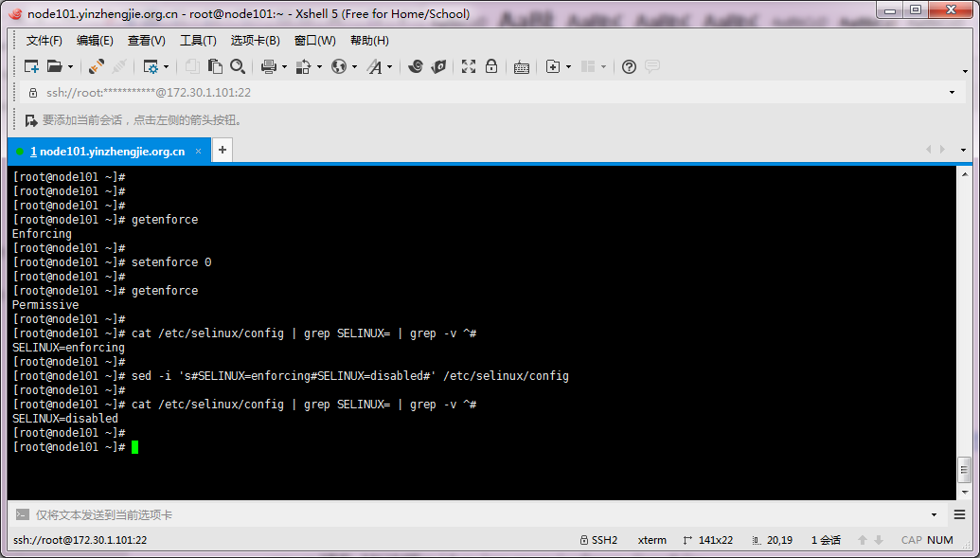Click the add-current-session arrow button

pos(30,120)
